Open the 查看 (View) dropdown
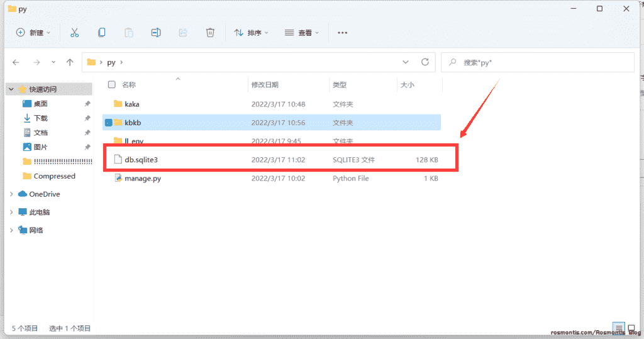Screen dimensions: 644x339 click(301, 33)
